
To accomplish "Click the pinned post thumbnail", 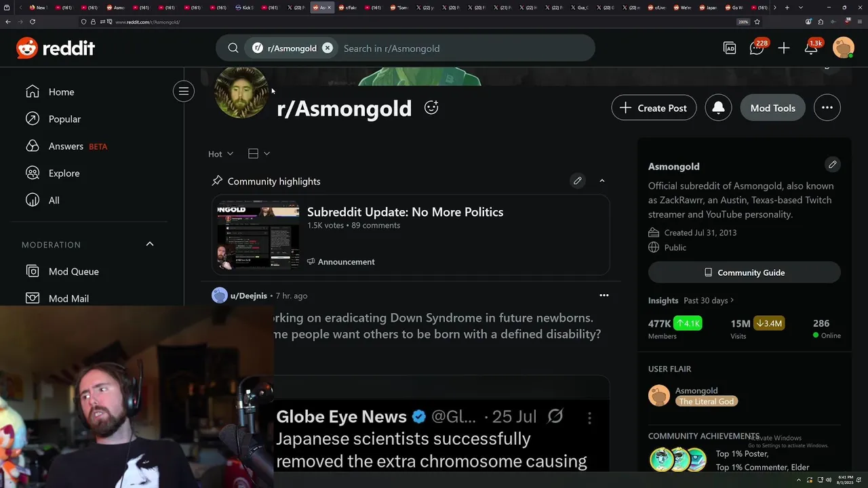I will (258, 235).
